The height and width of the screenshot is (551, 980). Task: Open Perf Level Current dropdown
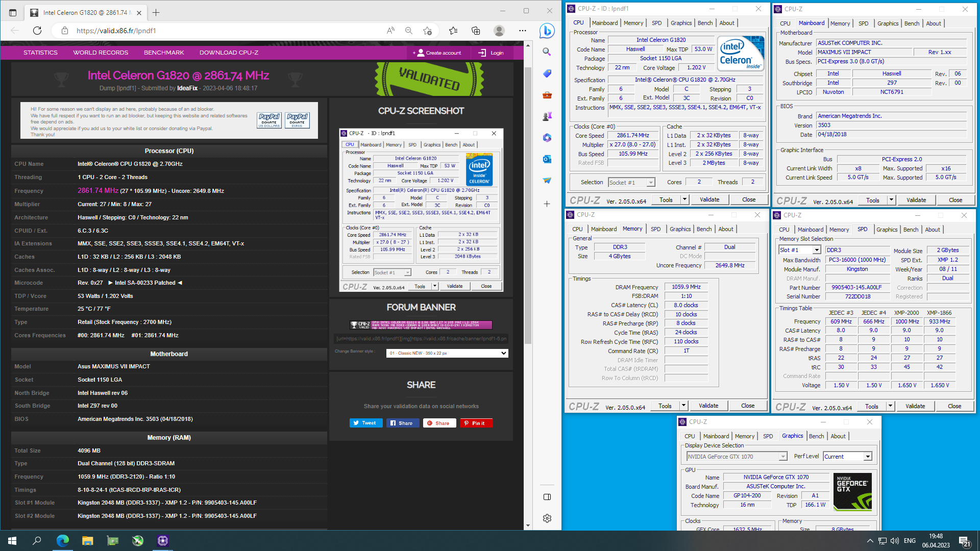847,457
